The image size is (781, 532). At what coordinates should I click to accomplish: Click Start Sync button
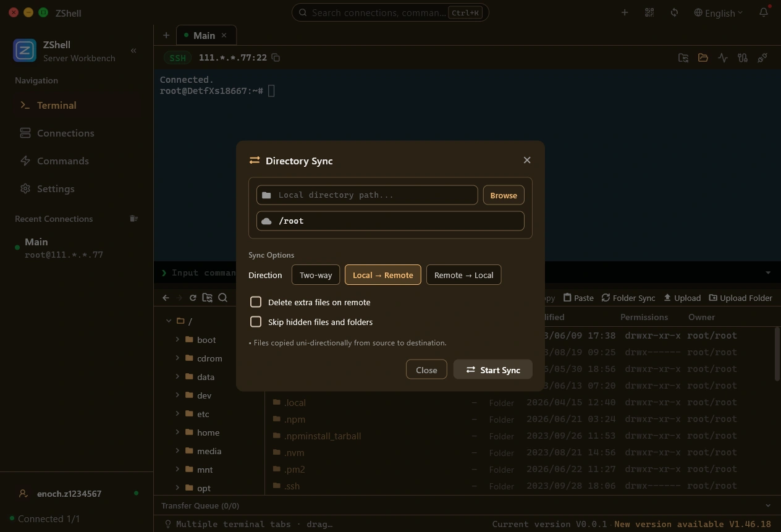[492, 369]
